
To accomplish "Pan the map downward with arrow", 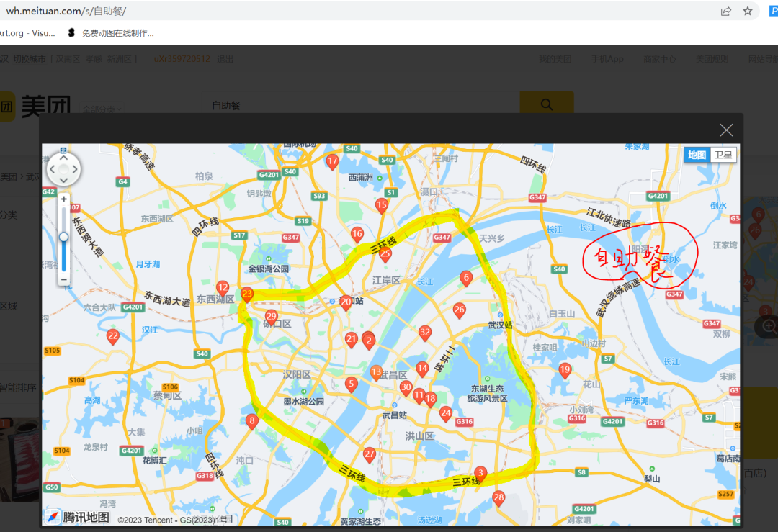I will point(63,181).
